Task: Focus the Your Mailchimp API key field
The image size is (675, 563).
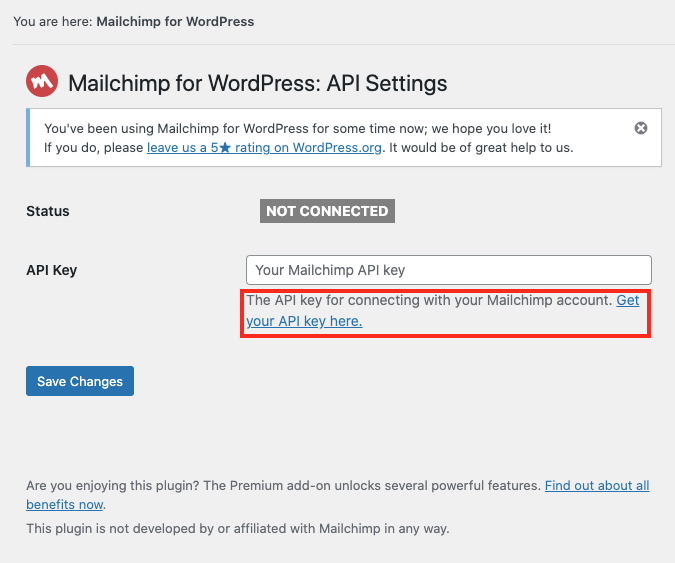Action: [x=449, y=270]
